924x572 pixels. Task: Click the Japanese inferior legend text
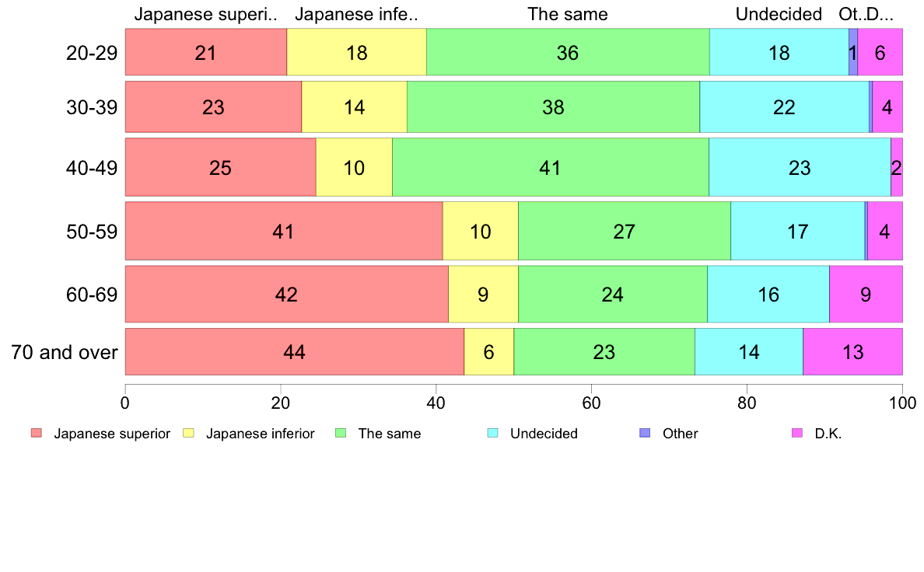pyautogui.click(x=260, y=434)
